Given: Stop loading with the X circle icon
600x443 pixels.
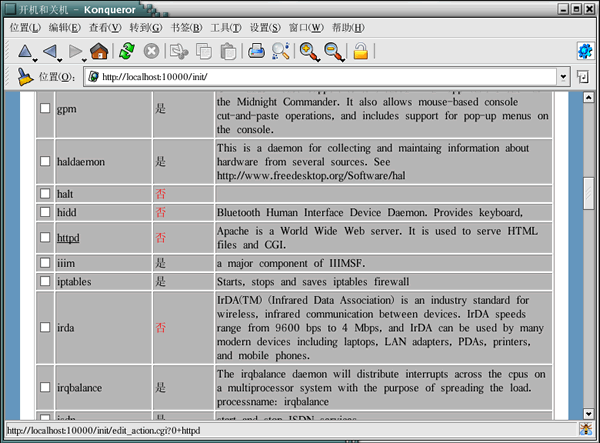Looking at the screenshot, I should 152,51.
